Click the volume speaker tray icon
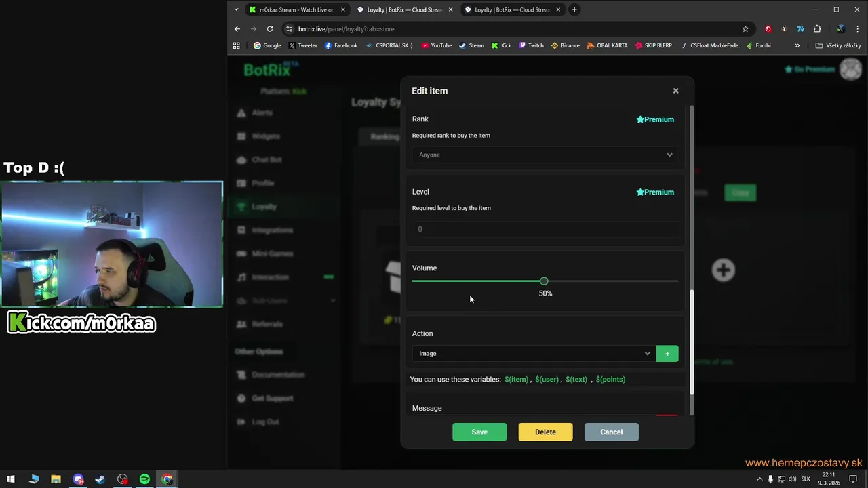The image size is (868, 488). (793, 479)
